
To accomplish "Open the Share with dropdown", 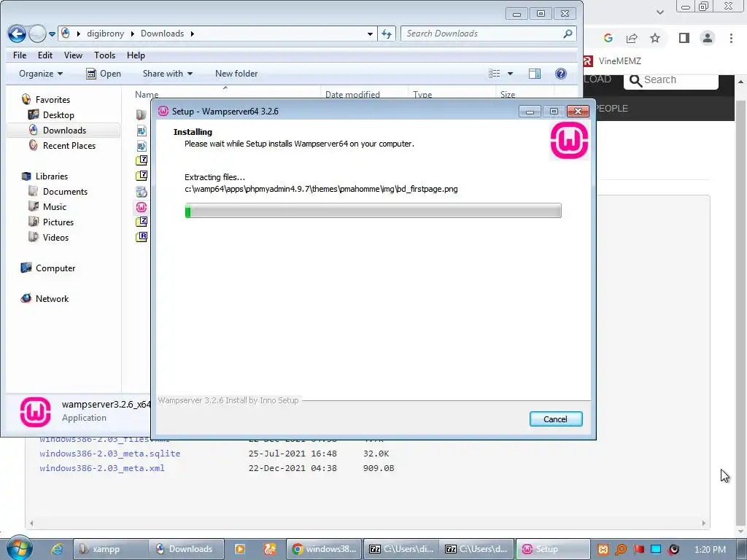I will pyautogui.click(x=168, y=74).
